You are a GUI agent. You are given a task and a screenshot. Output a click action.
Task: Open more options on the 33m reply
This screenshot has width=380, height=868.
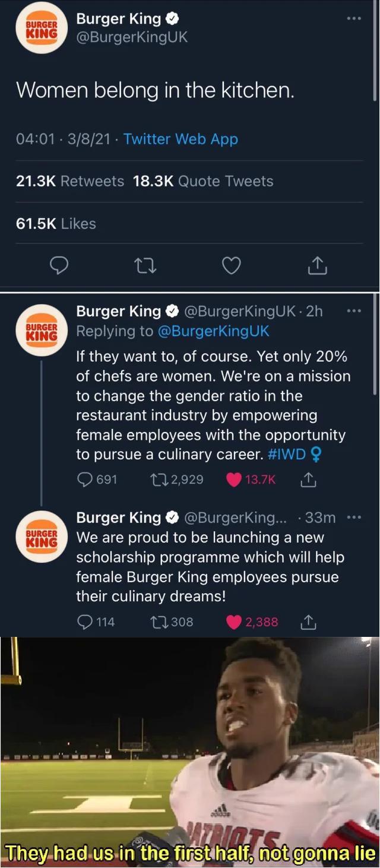click(354, 517)
